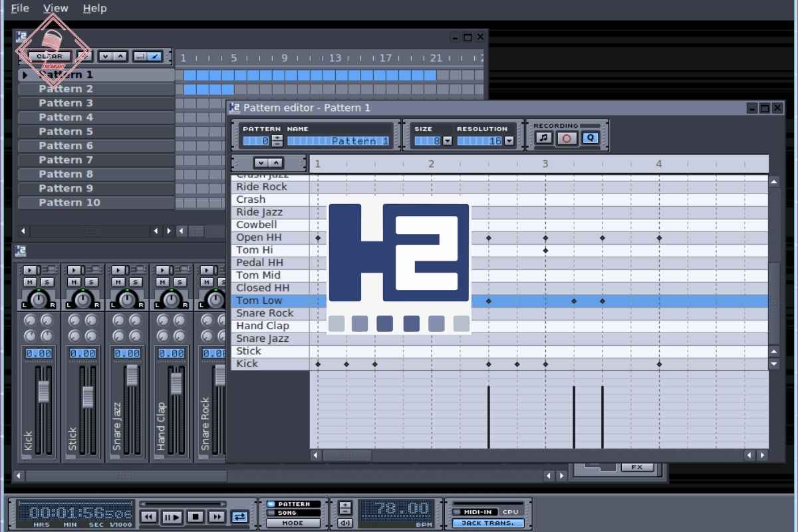The width and height of the screenshot is (798, 532).
Task: Click the metronome speaker button
Action: [345, 523]
